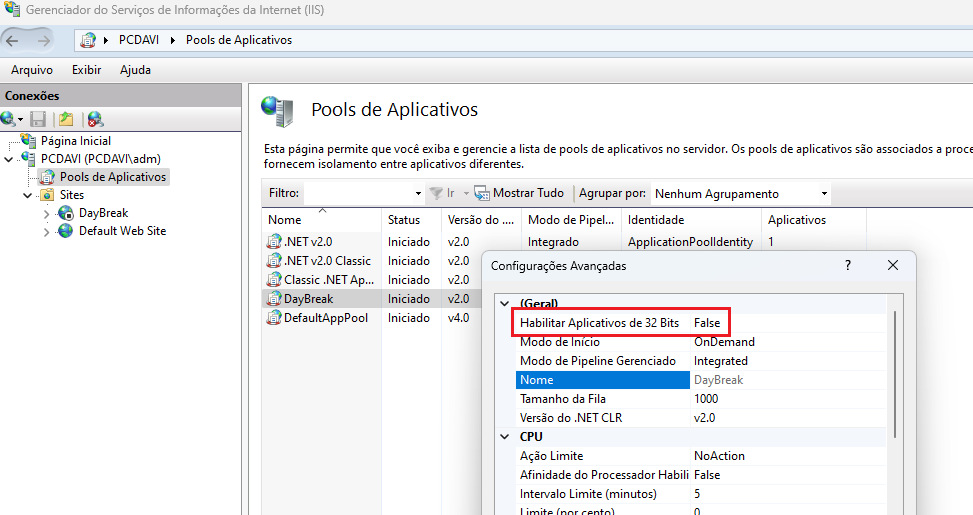Click the Pools de Aplicativos tree icon
973x515 pixels.
(x=47, y=177)
